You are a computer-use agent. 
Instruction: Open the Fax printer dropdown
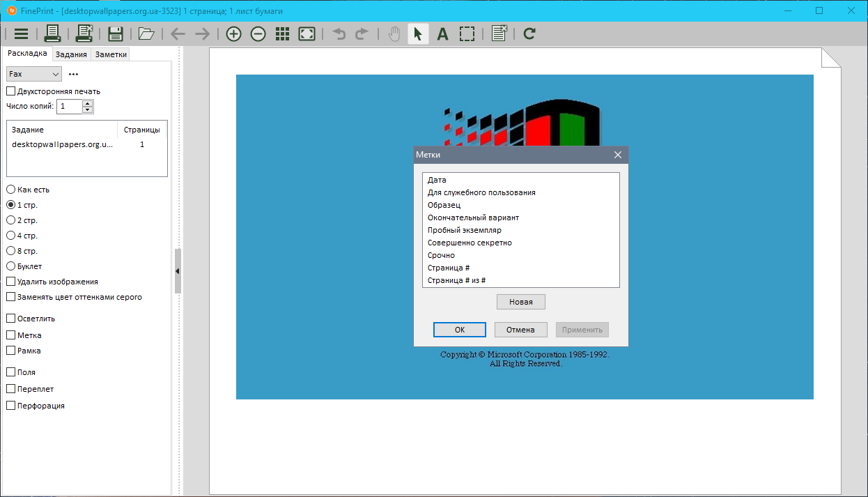click(34, 74)
